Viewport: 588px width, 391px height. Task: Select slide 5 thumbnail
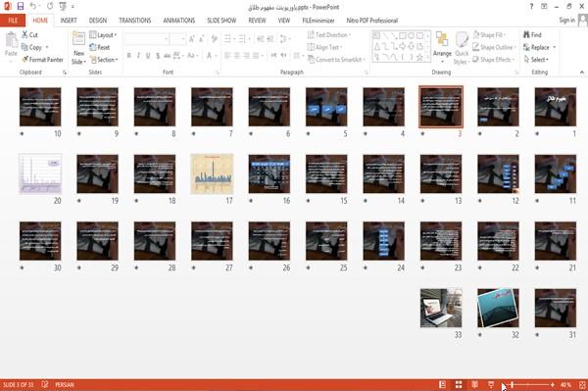point(326,107)
